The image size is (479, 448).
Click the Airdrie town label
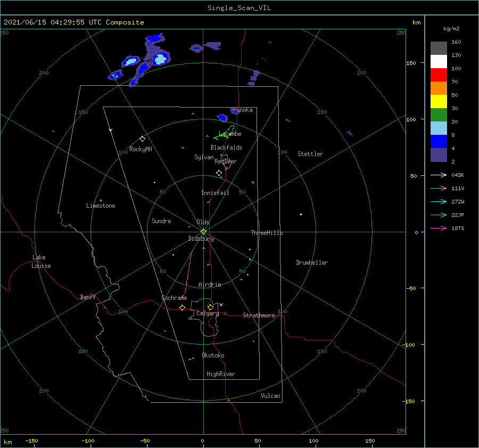[210, 284]
